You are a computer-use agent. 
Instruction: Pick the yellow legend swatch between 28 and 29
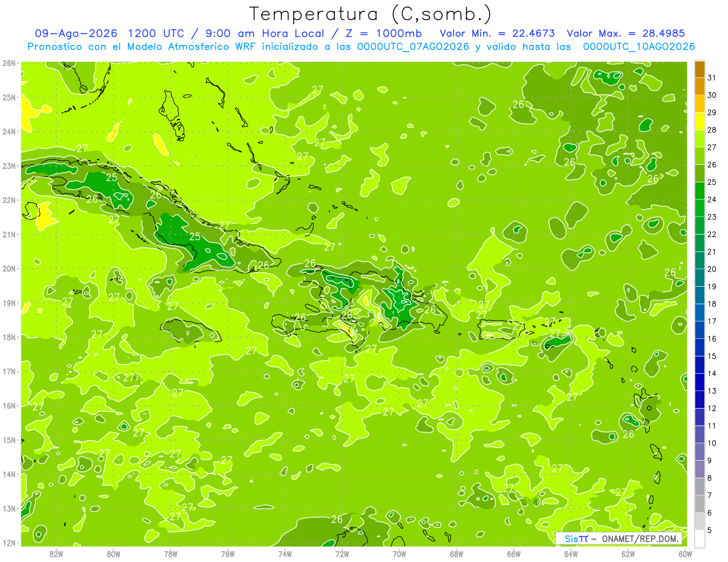(699, 121)
